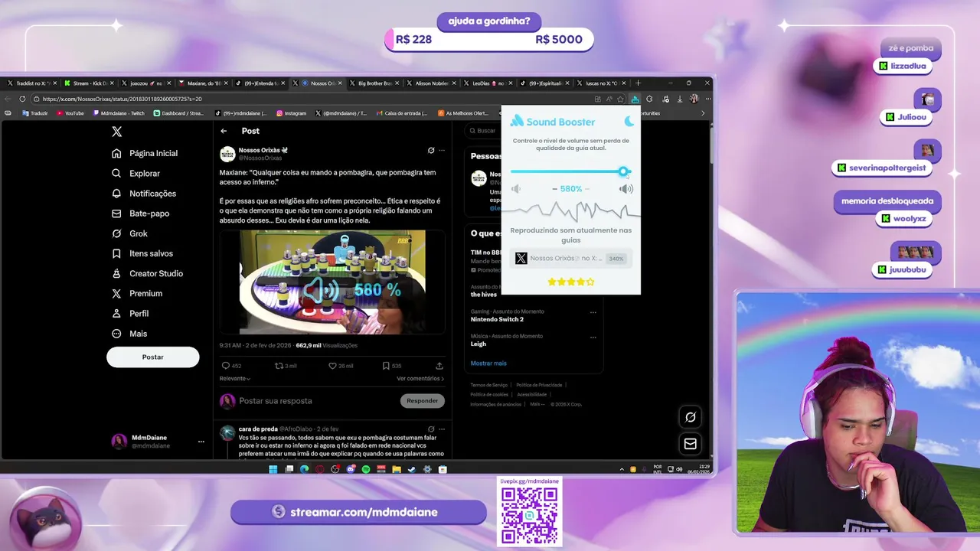This screenshot has width=980, height=551.
Task: Open more options for Nintendo Switch 2 trend
Action: 593,312
